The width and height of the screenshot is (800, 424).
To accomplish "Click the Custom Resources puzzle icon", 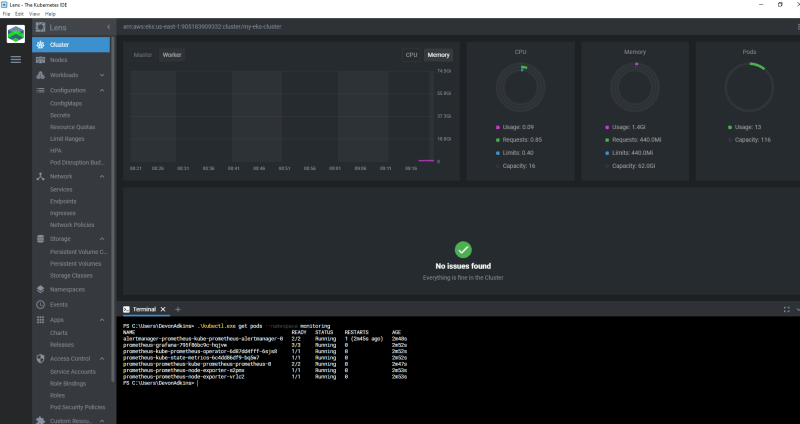I will tap(40, 420).
